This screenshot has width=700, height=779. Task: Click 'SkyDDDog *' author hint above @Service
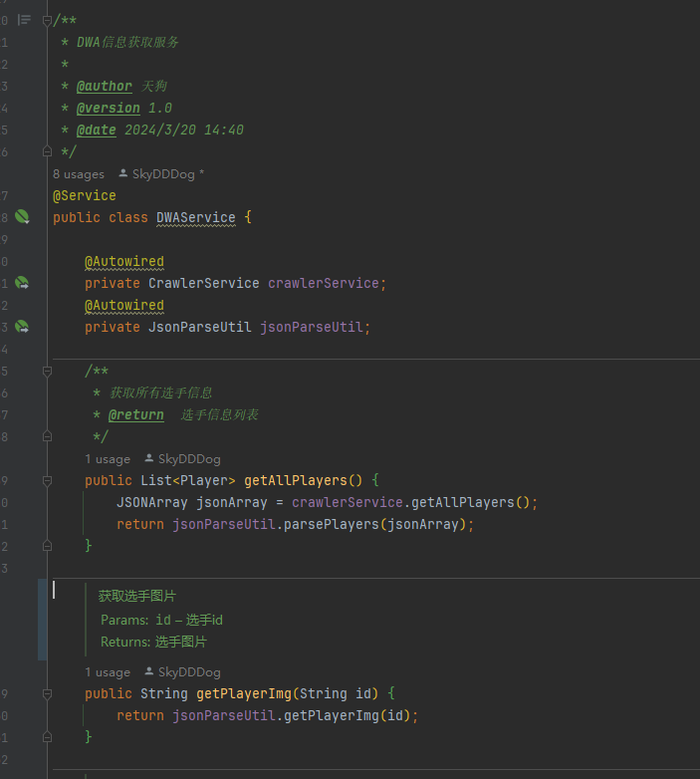pyautogui.click(x=168, y=174)
